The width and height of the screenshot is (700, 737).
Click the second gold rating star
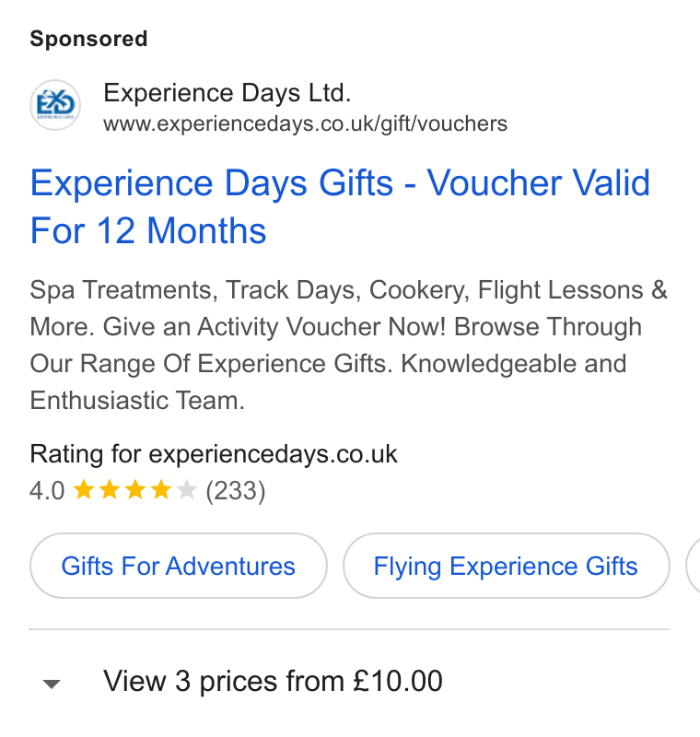[110, 489]
